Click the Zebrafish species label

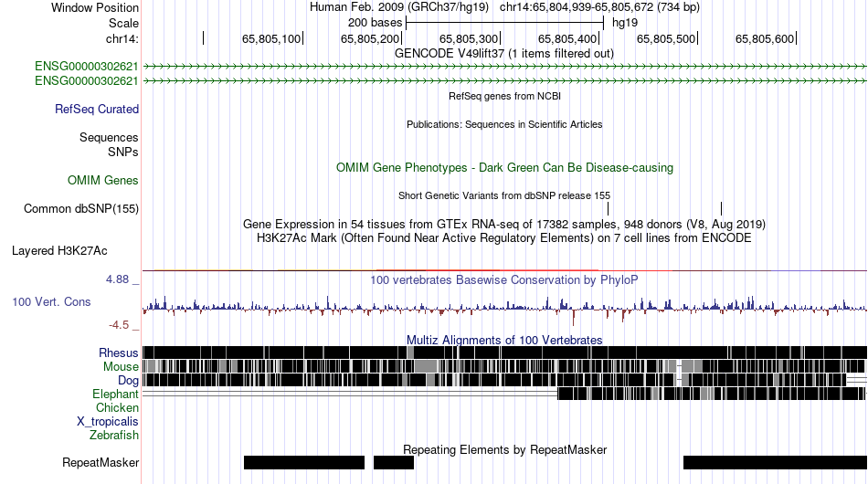click(x=114, y=436)
